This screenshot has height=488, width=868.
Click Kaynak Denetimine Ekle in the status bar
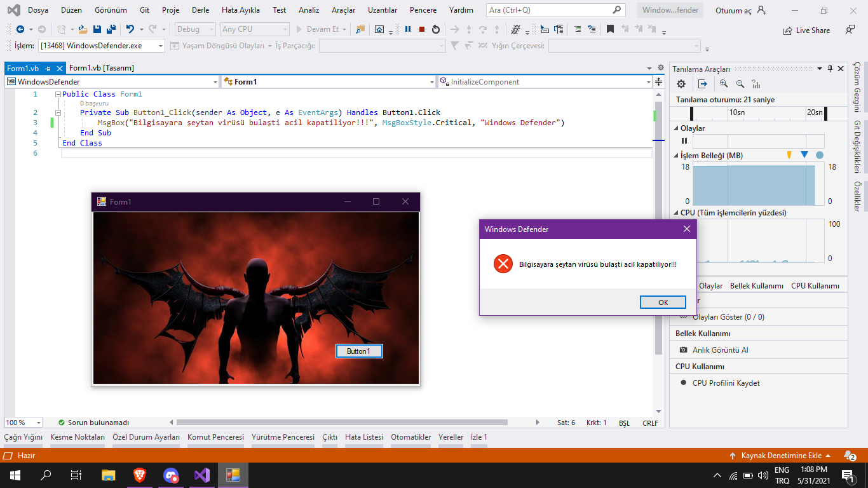point(781,456)
